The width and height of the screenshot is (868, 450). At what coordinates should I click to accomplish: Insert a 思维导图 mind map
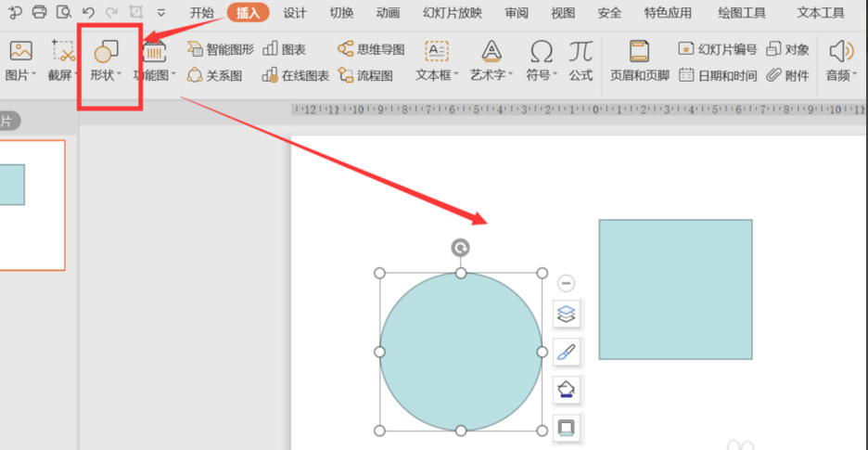371,49
